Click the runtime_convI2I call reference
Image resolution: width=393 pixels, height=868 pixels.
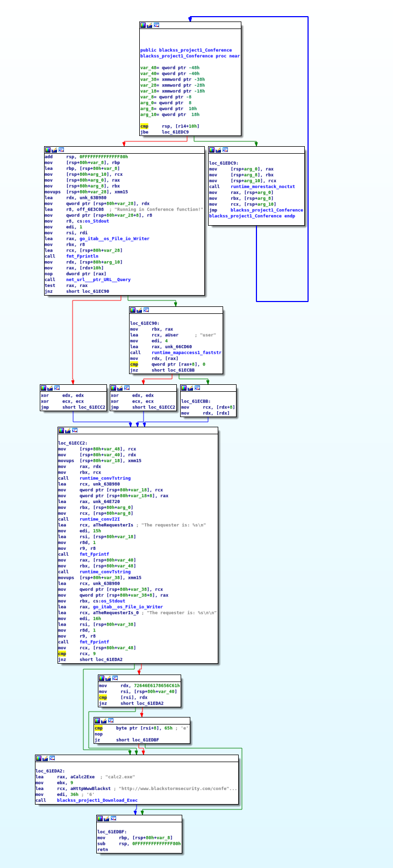click(x=99, y=519)
